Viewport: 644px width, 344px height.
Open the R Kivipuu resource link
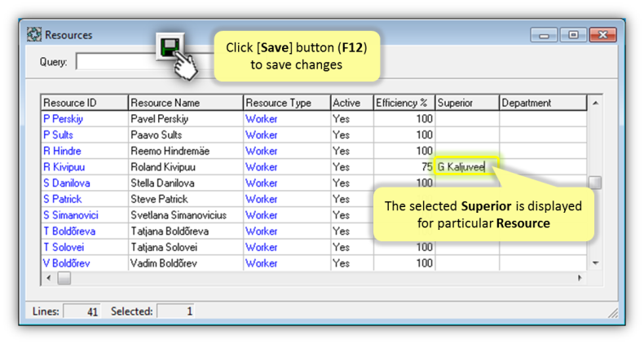tap(63, 167)
